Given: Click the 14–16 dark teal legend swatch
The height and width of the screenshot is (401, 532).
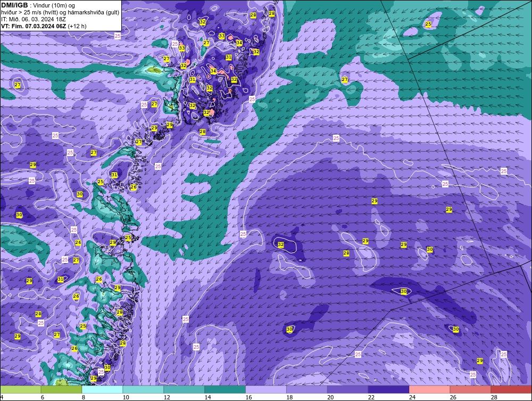Looking at the screenshot, I should [225, 389].
